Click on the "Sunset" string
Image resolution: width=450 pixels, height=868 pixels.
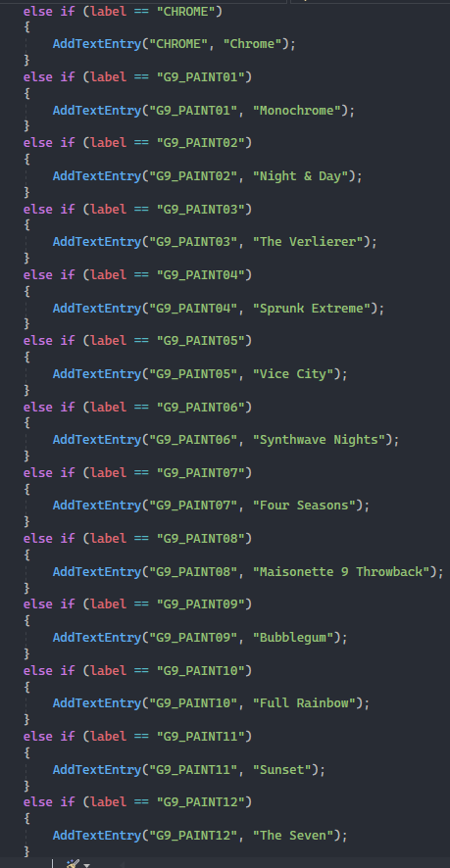[282, 769]
